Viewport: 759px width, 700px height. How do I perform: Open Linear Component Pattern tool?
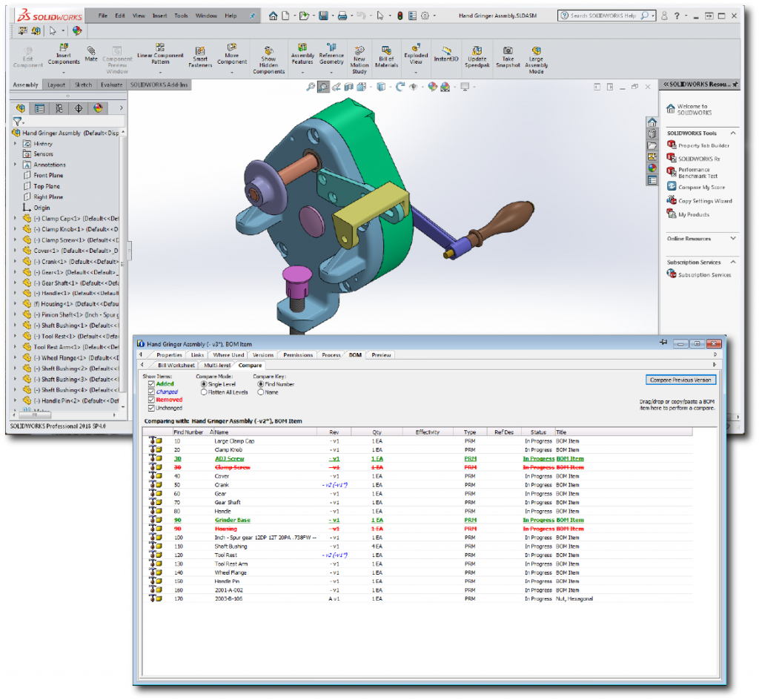click(160, 53)
